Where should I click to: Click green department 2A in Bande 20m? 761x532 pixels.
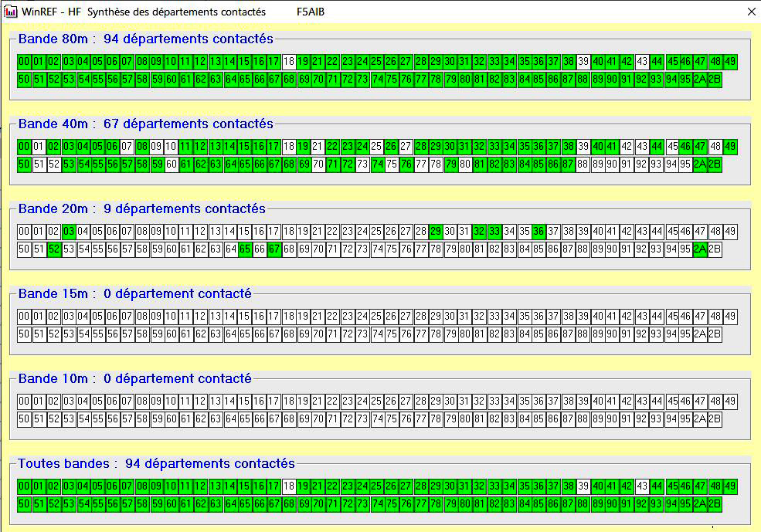click(700, 249)
